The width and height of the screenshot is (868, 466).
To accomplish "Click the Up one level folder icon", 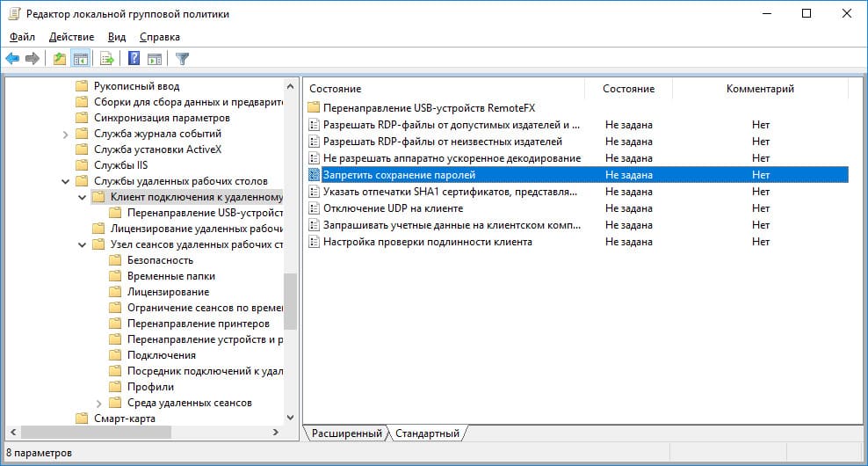I will [59, 59].
